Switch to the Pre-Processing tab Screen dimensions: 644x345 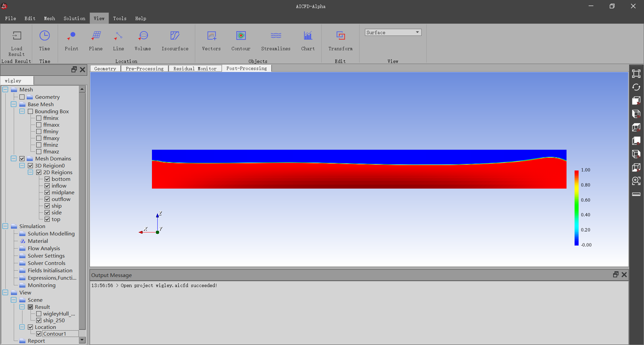[x=145, y=69]
